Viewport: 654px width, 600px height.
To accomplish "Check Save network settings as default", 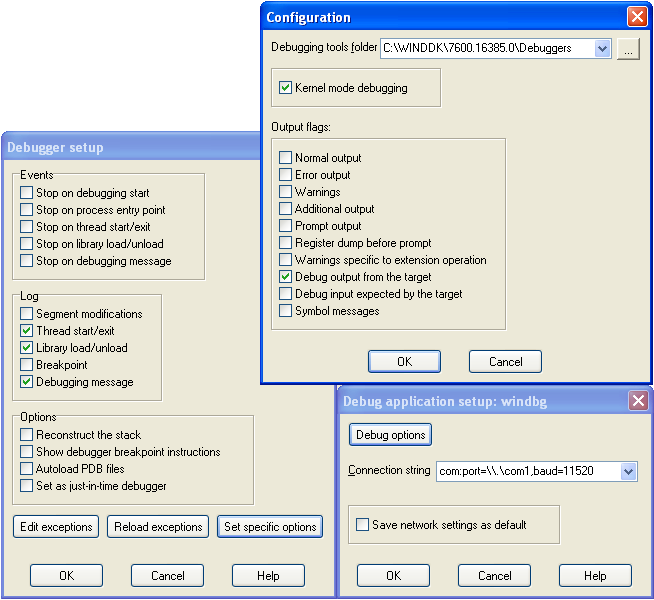I will tap(363, 525).
